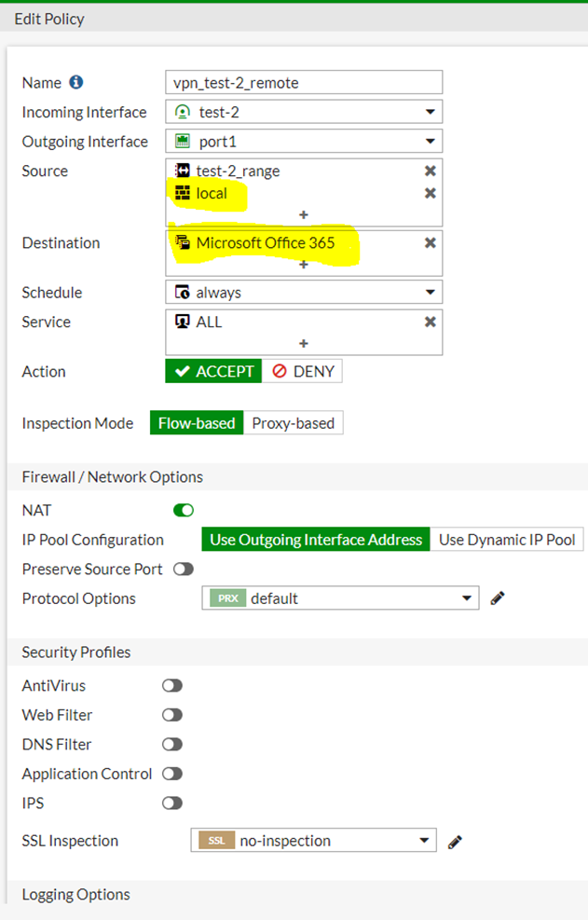This screenshot has width=588, height=920.
Task: Click the info icon next to Name
Action: (x=76, y=83)
